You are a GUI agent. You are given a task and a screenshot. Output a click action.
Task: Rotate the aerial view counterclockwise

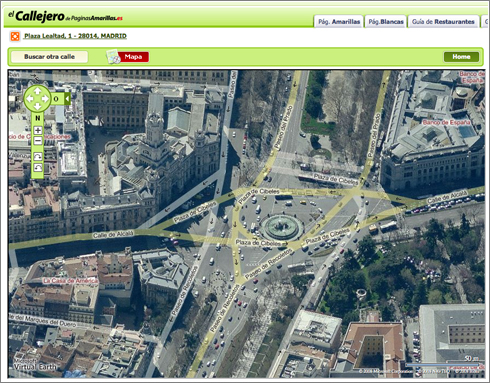coord(38,167)
